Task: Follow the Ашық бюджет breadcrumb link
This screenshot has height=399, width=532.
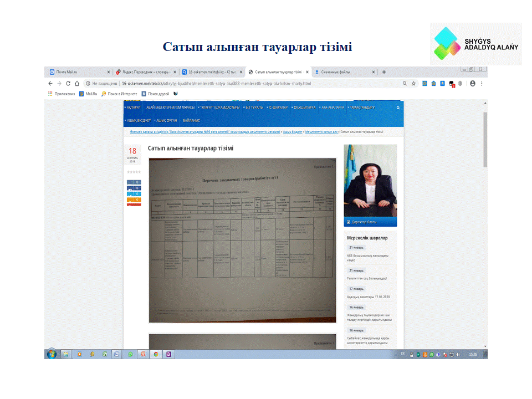Action: coord(293,132)
